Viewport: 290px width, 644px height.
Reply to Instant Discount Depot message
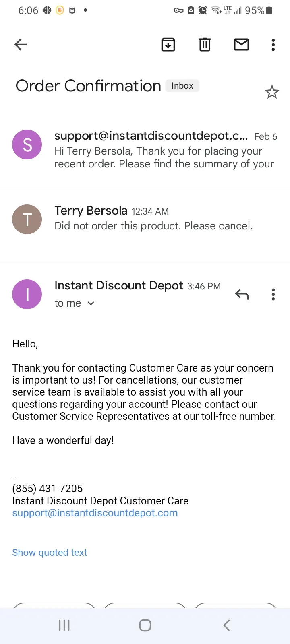point(242,295)
